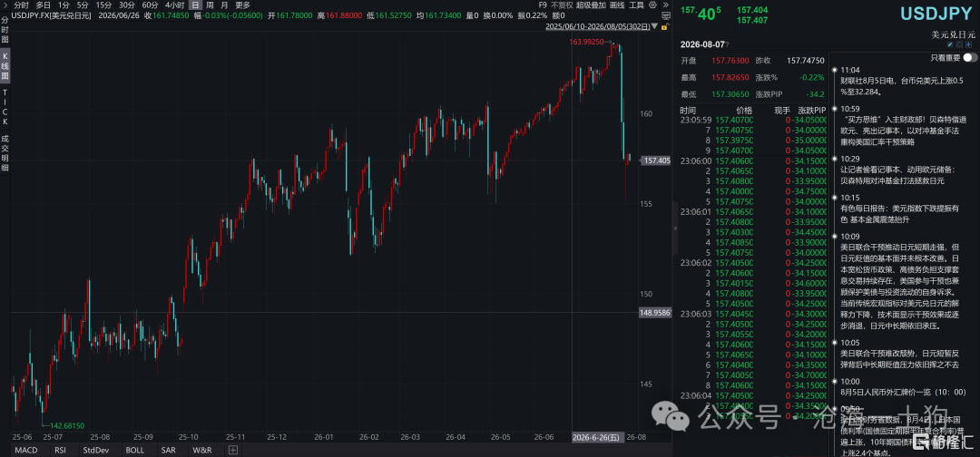Click the 开盘 value 157.76300

click(730, 61)
